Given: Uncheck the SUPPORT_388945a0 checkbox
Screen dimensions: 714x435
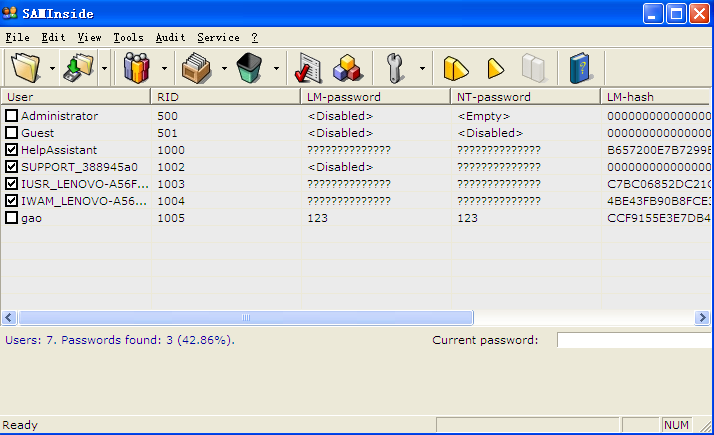Looking at the screenshot, I should (x=11, y=167).
